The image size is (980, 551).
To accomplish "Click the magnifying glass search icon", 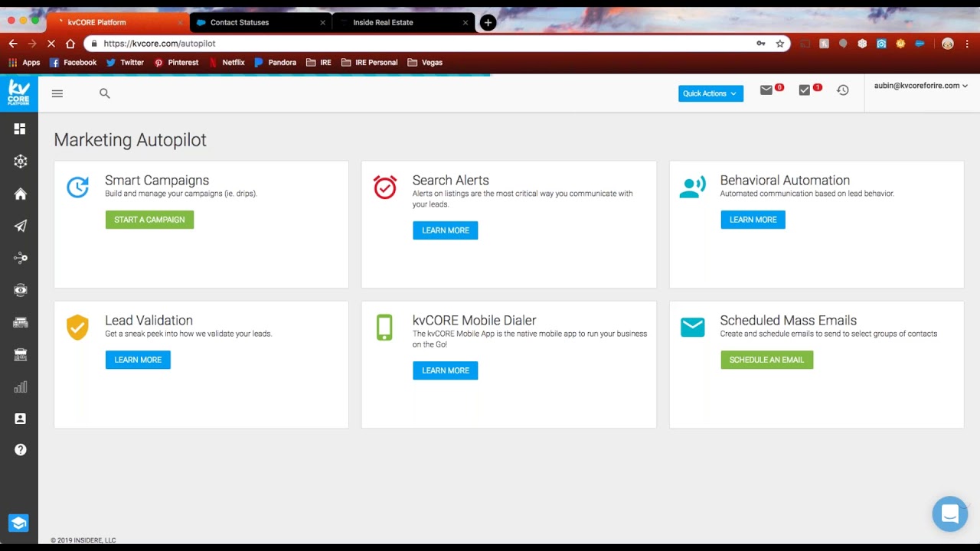I will click(105, 93).
